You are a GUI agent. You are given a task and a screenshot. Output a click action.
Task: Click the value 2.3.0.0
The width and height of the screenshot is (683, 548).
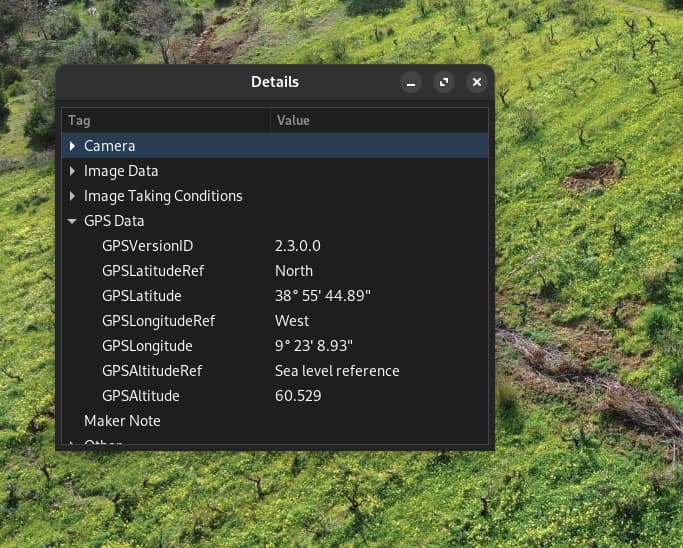pyautogui.click(x=298, y=246)
